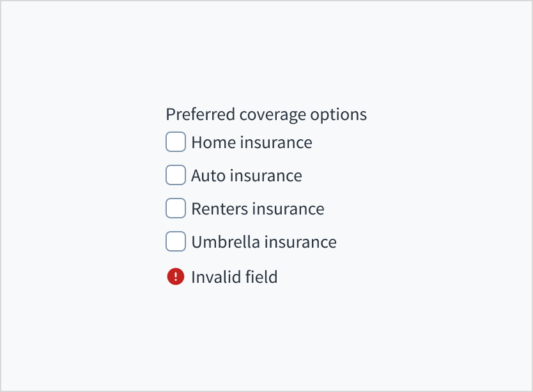The width and height of the screenshot is (533, 392).
Task: Click the Auto insurance label text
Action: (x=246, y=176)
